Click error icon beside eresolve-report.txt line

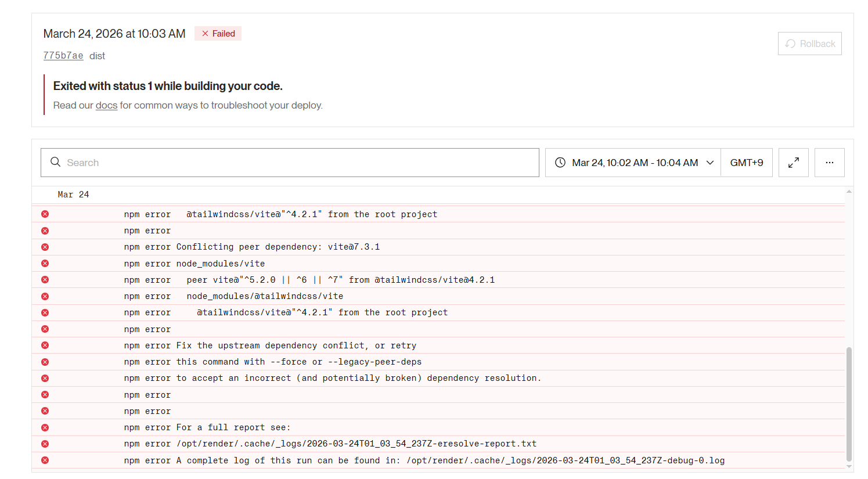click(45, 444)
